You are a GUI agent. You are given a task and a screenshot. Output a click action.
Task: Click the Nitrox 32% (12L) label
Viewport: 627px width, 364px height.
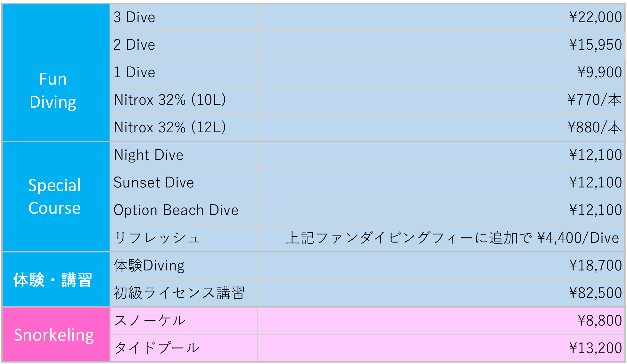(x=170, y=128)
